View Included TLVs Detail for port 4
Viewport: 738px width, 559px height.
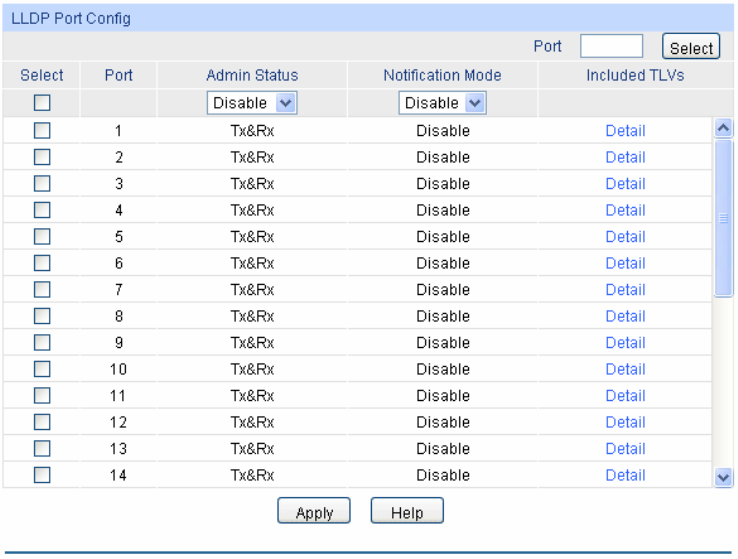(x=625, y=210)
